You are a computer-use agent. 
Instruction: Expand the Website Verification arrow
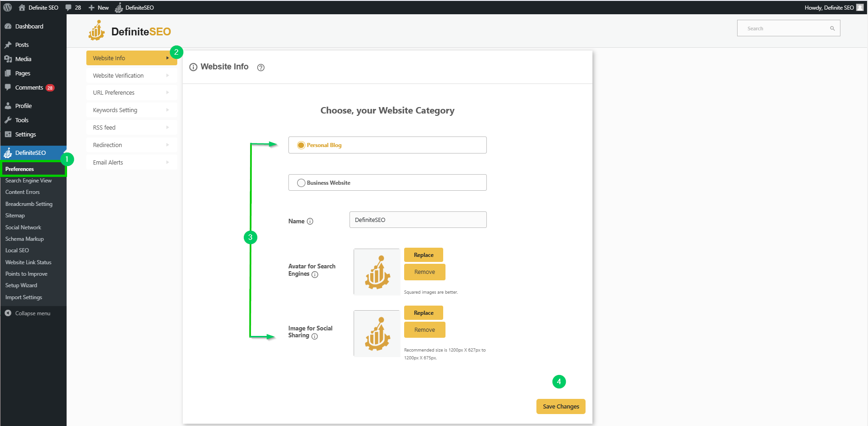point(168,75)
